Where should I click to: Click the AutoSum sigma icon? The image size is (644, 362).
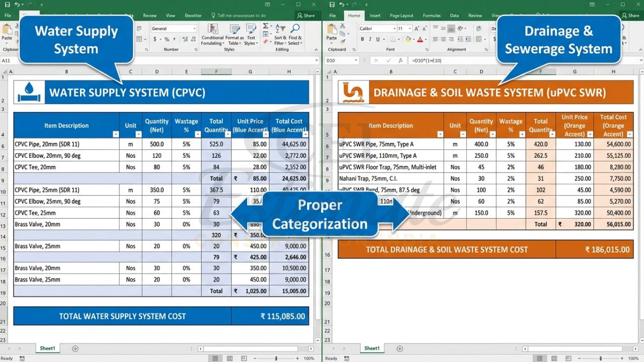click(265, 26)
